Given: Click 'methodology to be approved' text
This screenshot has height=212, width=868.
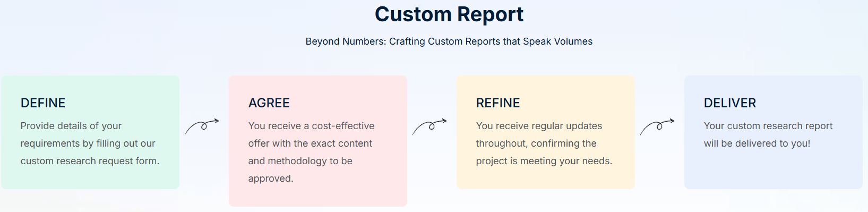Looking at the screenshot, I should (300, 169).
